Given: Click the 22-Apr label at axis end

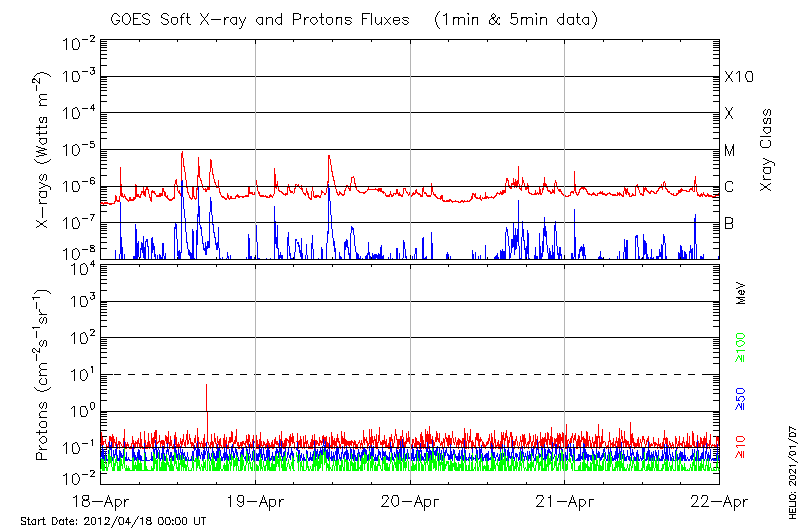Looking at the screenshot, I should point(718,503).
